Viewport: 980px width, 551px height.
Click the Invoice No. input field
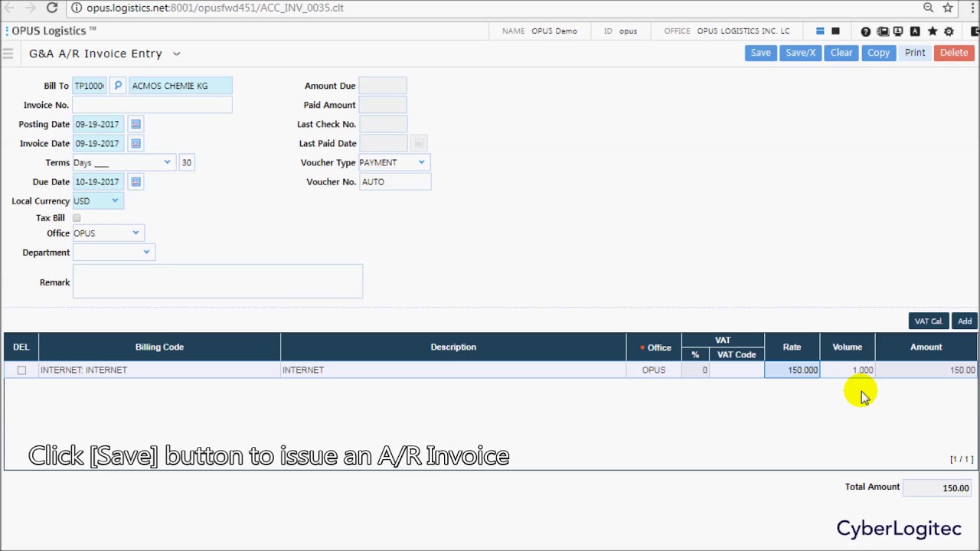pyautogui.click(x=152, y=105)
